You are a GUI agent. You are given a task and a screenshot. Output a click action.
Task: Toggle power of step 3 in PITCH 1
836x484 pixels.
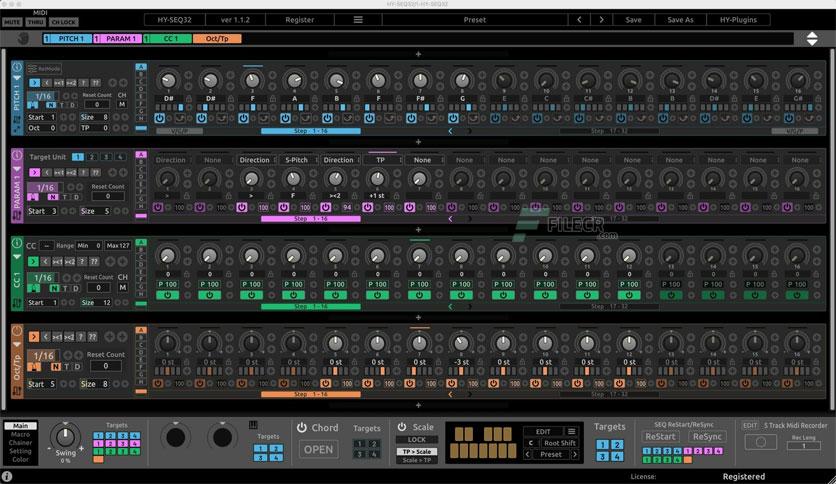[x=243, y=118]
